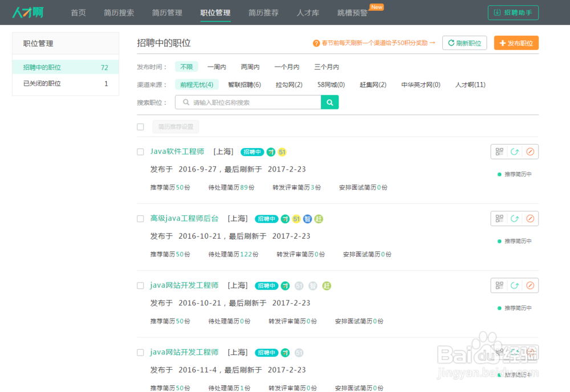This screenshot has width=570, height=392.
Task: Click the QR code icon for 高级java工程师后台
Action: click(499, 218)
